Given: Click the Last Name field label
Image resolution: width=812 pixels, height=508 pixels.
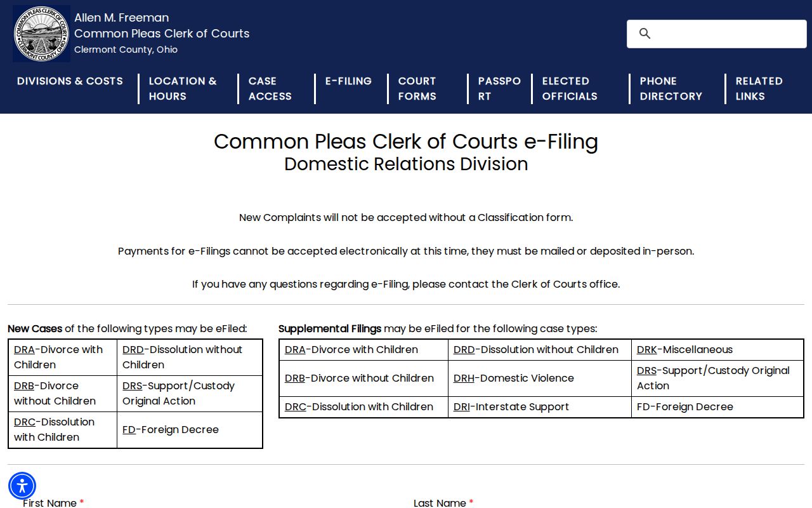Looking at the screenshot, I should (443, 503).
